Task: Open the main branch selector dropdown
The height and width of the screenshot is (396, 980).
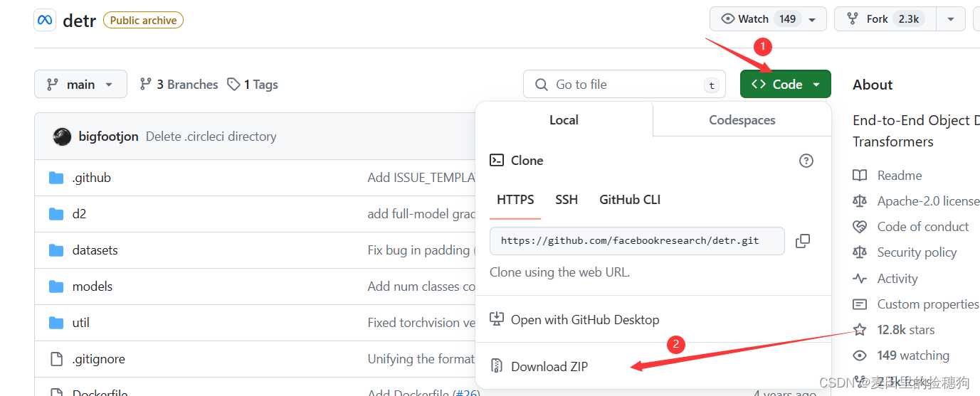Action: coord(80,84)
